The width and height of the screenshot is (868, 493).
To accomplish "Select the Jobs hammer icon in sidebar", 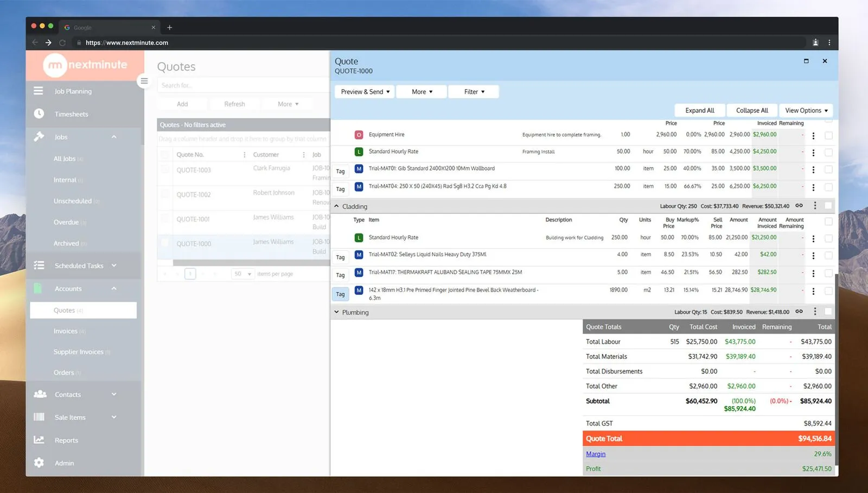I will tap(39, 137).
